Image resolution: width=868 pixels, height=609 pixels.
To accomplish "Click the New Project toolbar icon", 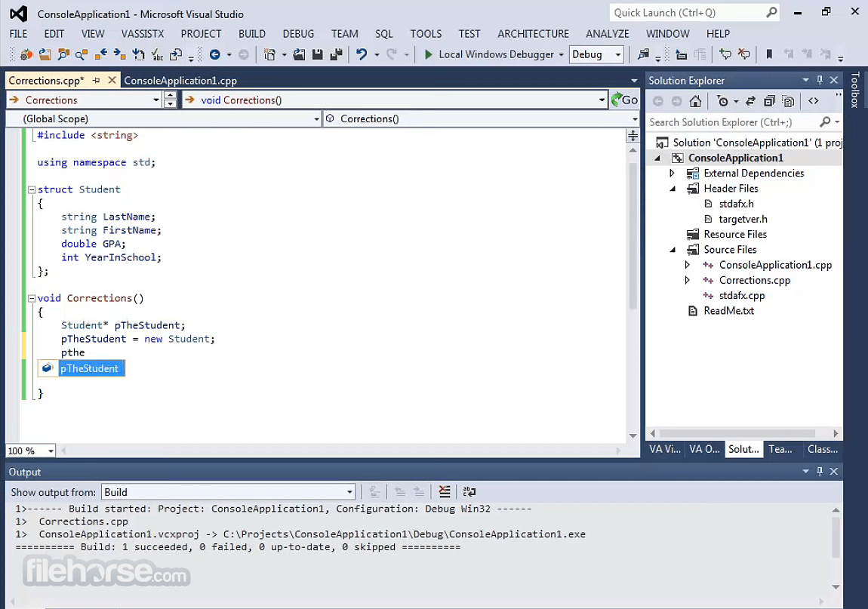I will click(269, 54).
